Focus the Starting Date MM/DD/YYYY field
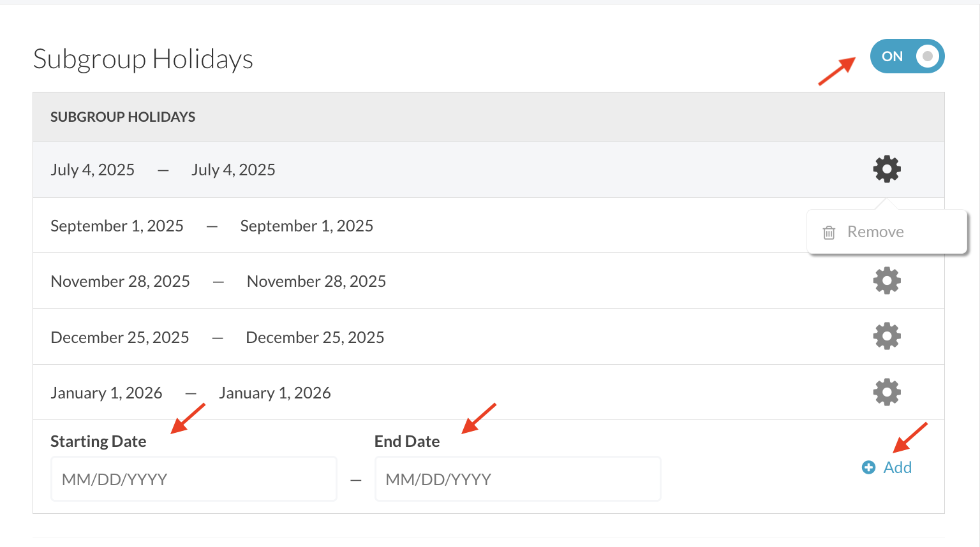980x547 pixels. coord(193,479)
